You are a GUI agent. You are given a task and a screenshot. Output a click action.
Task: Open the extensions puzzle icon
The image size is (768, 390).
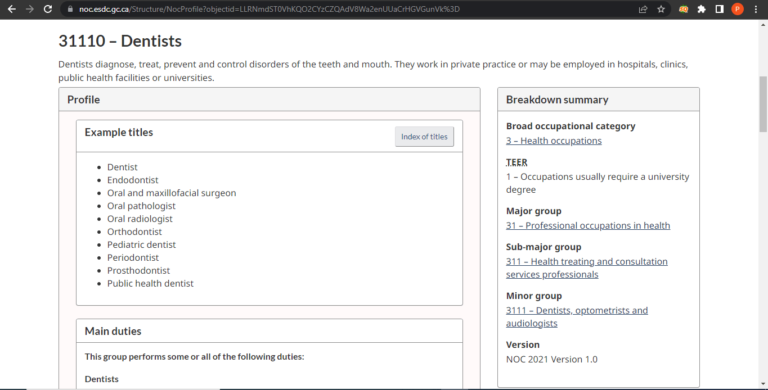point(701,9)
